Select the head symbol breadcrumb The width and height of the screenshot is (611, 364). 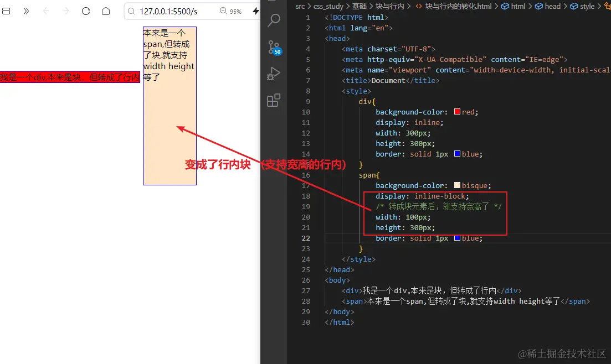[x=547, y=6]
